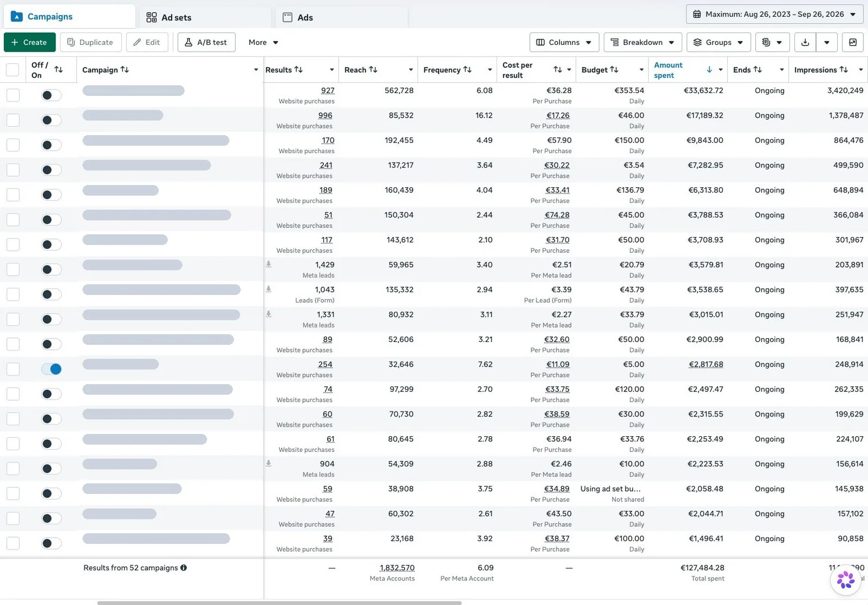The image size is (868, 605).
Task: Toggle on campaign with 39 purchases
Action: tap(51, 543)
